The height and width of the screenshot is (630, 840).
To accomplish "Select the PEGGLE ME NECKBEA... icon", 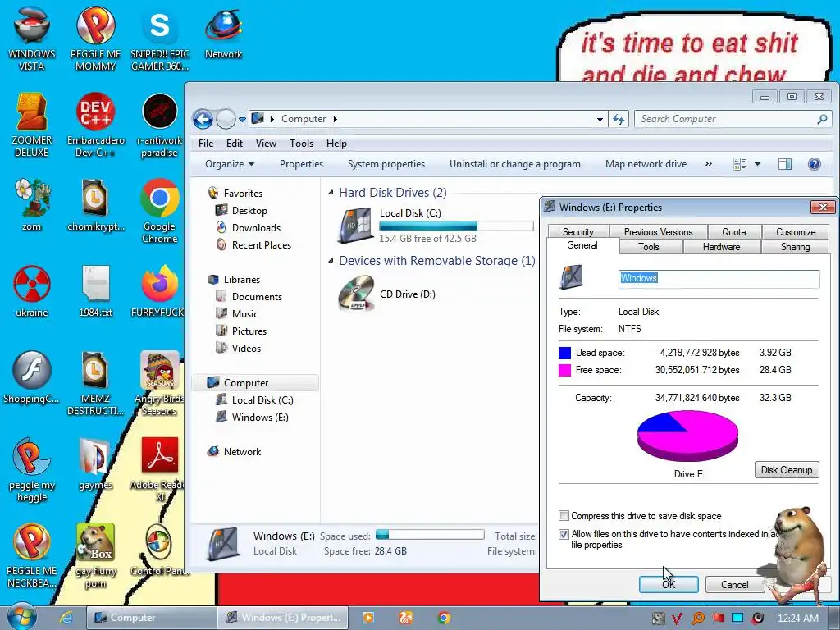I will [x=32, y=555].
